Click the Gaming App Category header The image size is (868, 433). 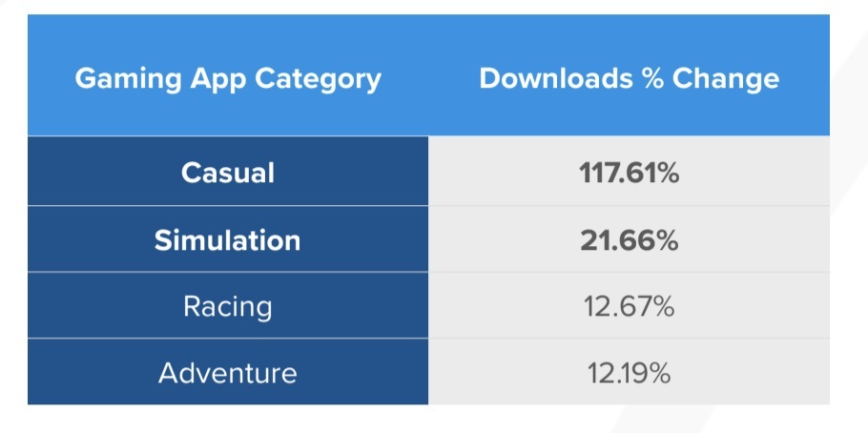tap(228, 74)
